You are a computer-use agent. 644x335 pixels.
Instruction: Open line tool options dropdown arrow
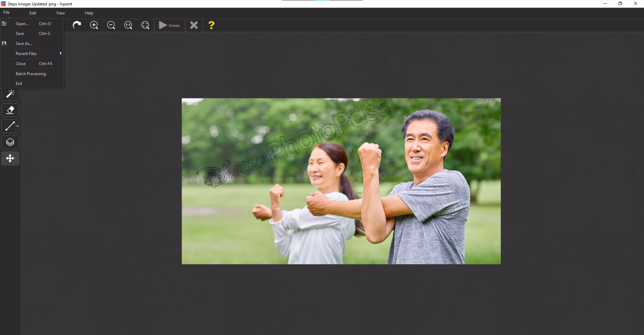(x=18, y=126)
